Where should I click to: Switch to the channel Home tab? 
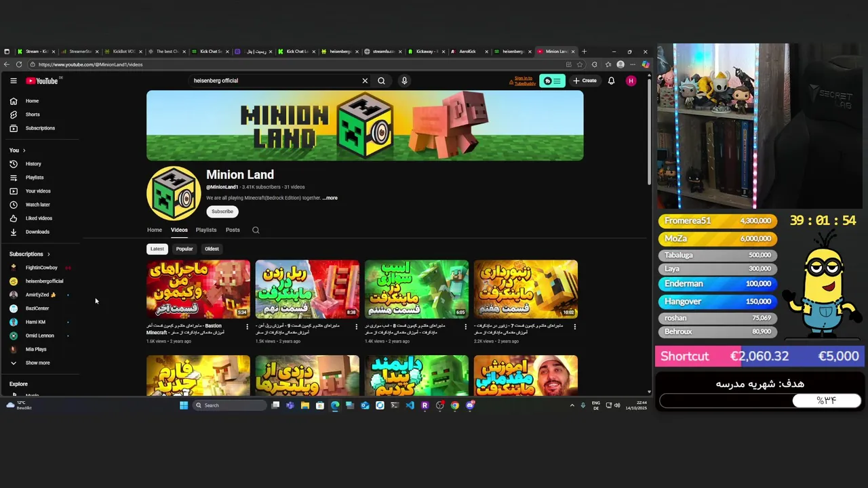coord(155,230)
